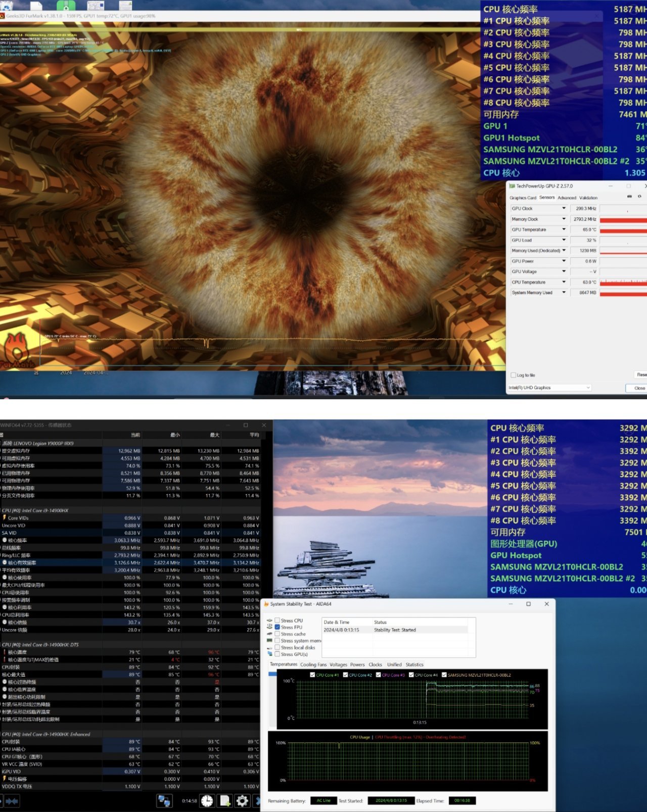This screenshot has height=812, width=647.
Task: Open the Memory Clock sensor dropdown
Action: (564, 219)
